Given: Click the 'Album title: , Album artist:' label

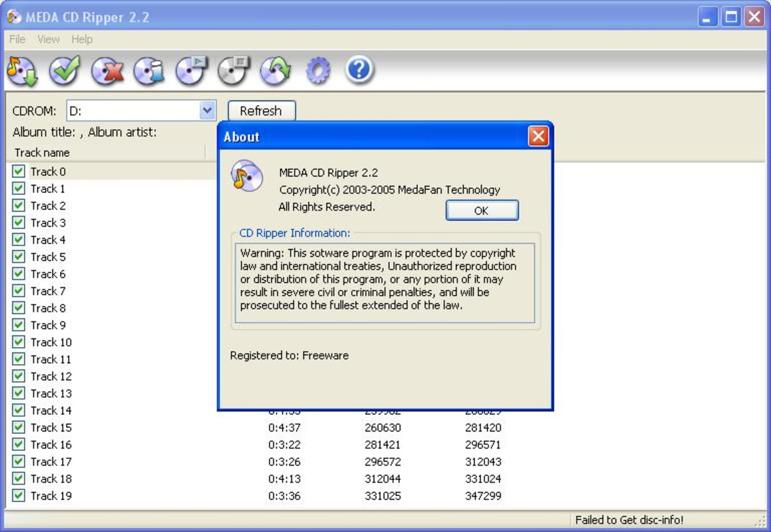Looking at the screenshot, I should tap(84, 132).
